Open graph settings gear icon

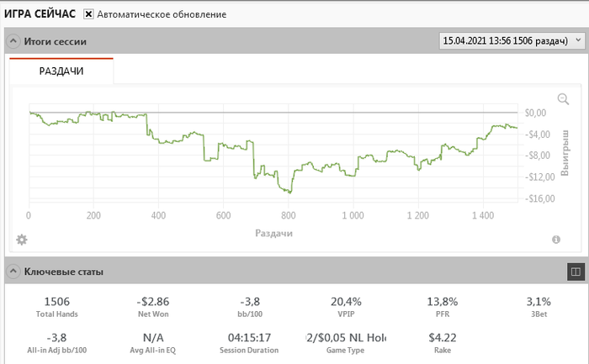22,240
